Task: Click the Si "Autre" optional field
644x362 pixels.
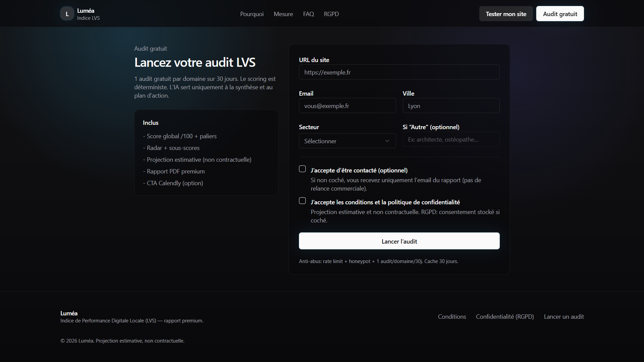Action: click(x=451, y=139)
